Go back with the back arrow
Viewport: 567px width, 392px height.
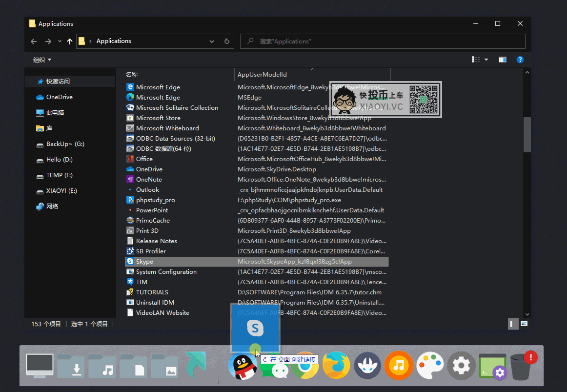34,41
